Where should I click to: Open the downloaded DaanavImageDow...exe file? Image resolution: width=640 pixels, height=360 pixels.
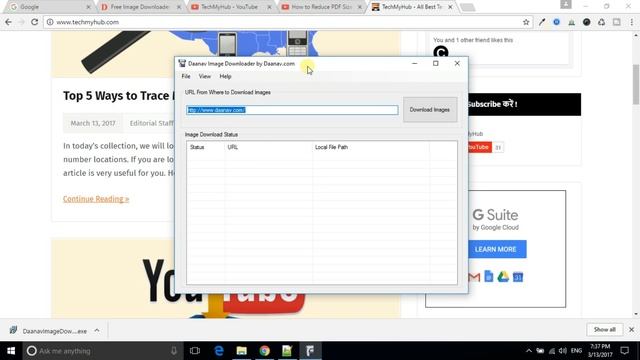click(49, 331)
